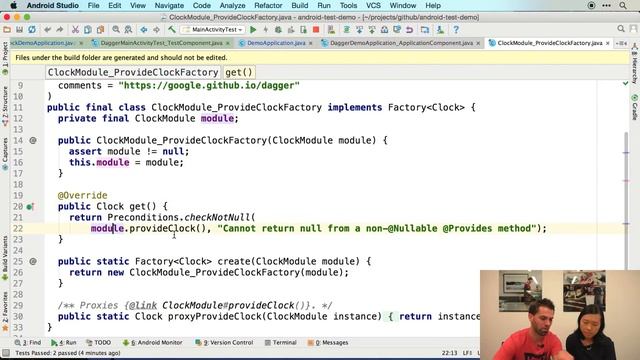Toggle the Captures tool window
640x360 pixels.
pos(5,154)
